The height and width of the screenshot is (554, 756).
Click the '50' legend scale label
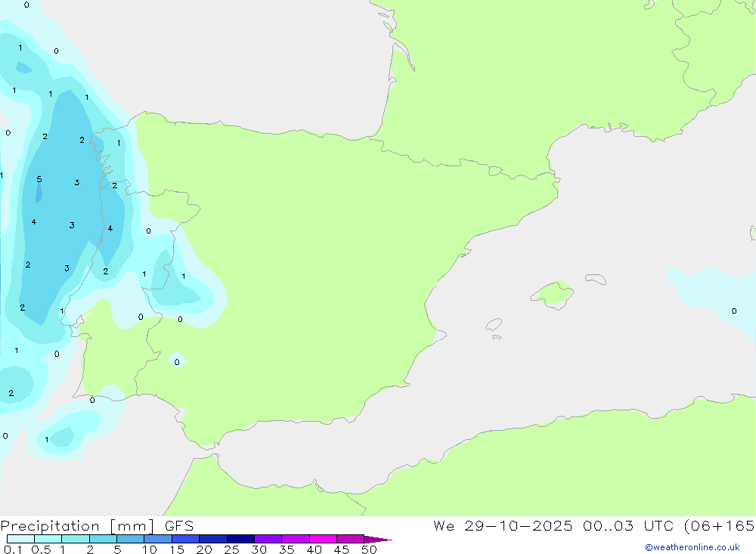369,549
